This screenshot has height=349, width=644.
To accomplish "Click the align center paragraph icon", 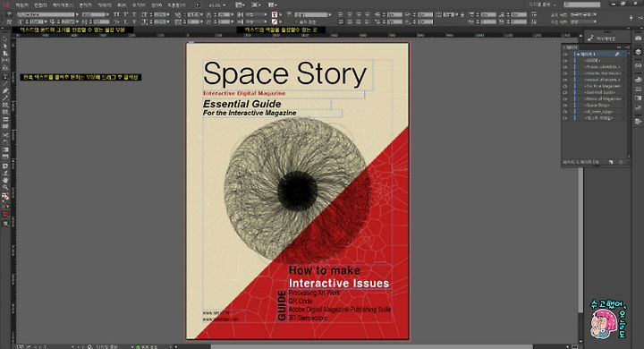I will pos(350,14).
